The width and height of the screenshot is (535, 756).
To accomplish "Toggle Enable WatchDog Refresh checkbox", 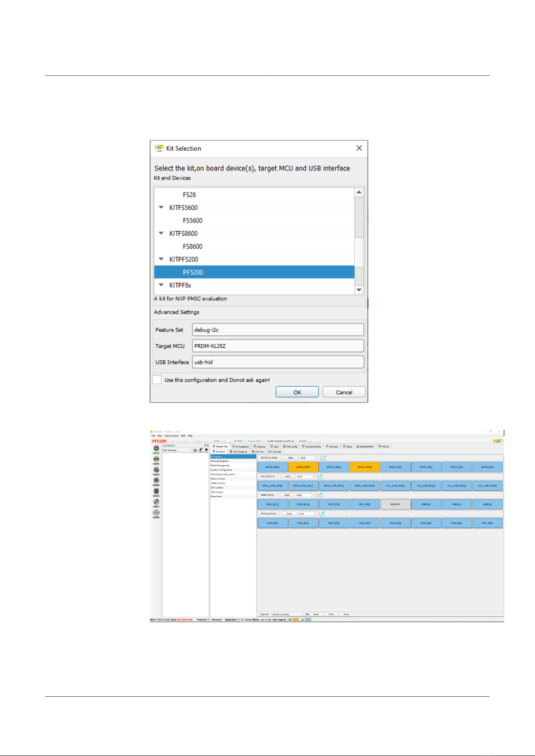I will (296, 441).
